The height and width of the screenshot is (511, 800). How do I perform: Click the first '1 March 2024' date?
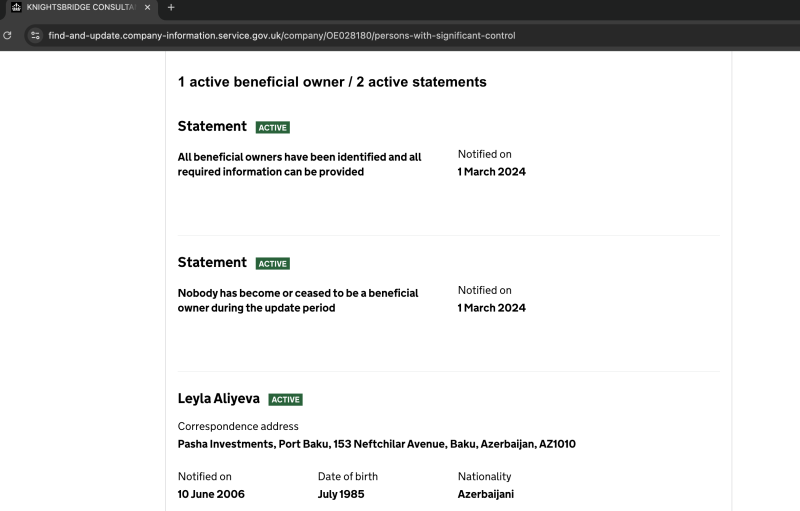tap(491, 172)
